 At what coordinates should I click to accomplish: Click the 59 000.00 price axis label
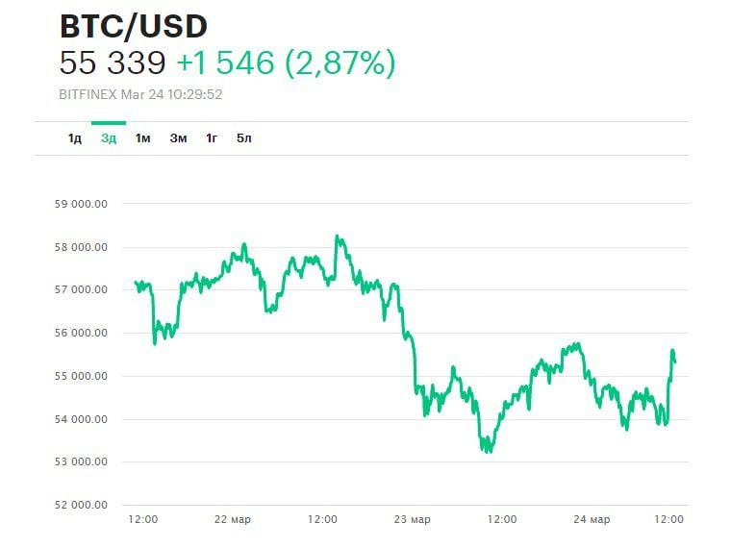(x=81, y=204)
